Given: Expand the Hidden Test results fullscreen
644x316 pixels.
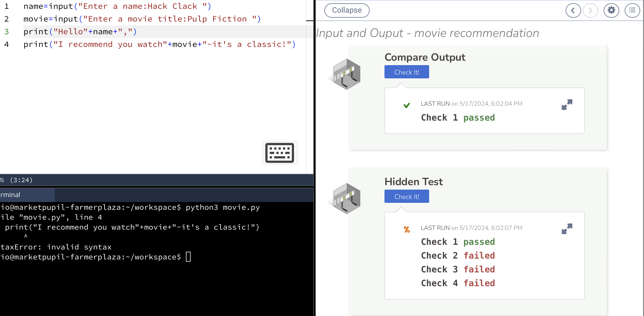Looking at the screenshot, I should (567, 229).
